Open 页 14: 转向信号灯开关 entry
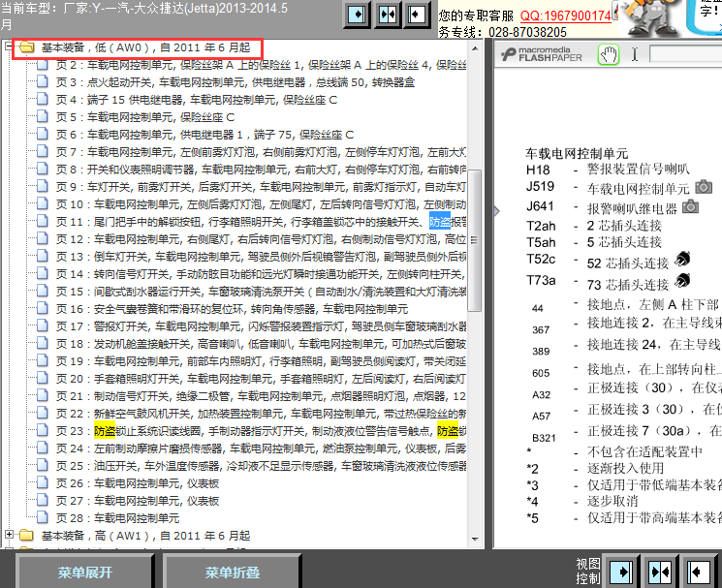The image size is (722, 588). (261, 274)
